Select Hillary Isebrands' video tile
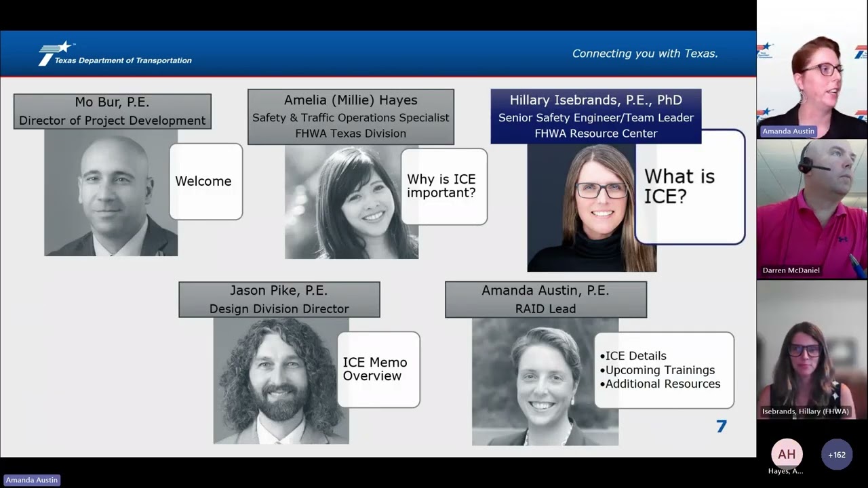 click(x=812, y=350)
